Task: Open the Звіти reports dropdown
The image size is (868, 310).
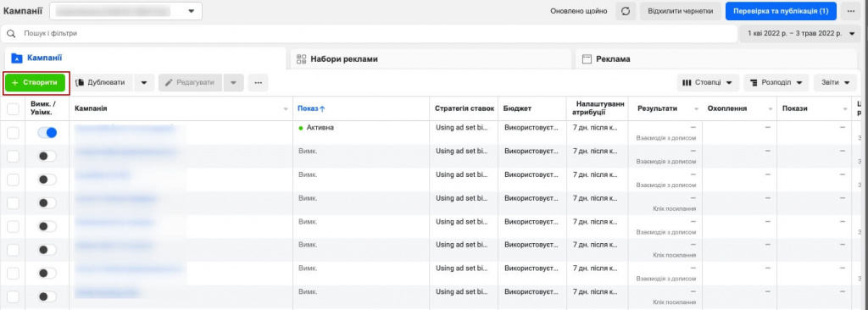Action: (835, 82)
